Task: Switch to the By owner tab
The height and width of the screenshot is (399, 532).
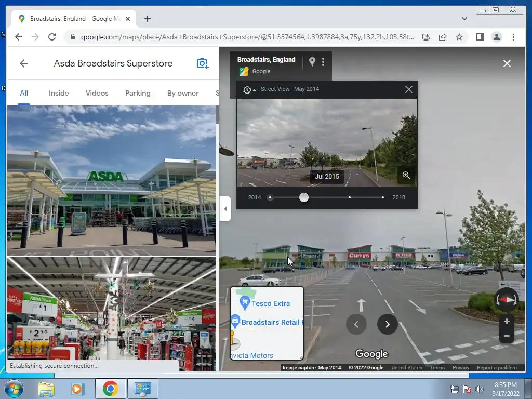Action: (183, 93)
